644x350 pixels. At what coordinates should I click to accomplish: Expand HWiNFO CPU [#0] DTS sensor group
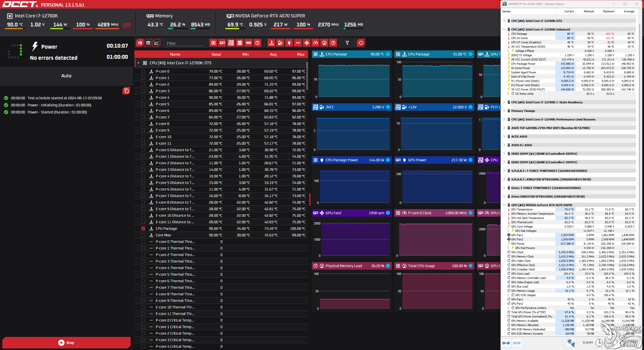[504, 21]
